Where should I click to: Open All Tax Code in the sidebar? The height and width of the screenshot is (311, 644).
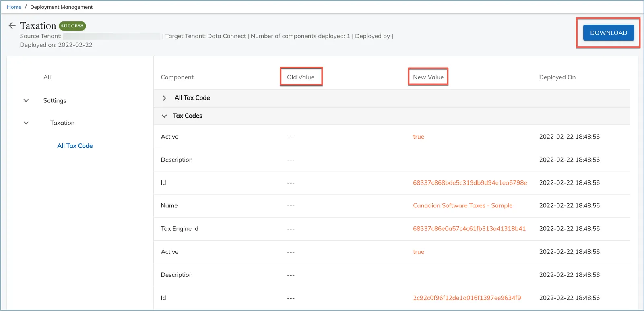pyautogui.click(x=75, y=146)
